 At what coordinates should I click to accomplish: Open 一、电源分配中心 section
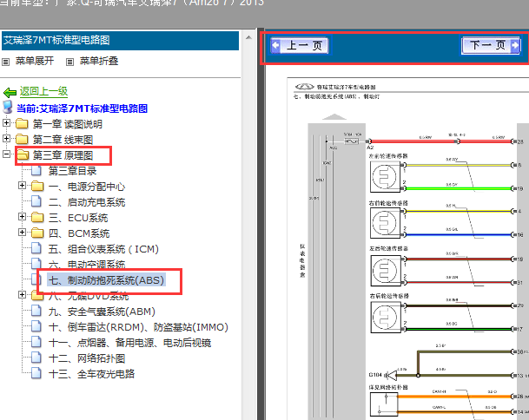pyautogui.click(x=87, y=187)
